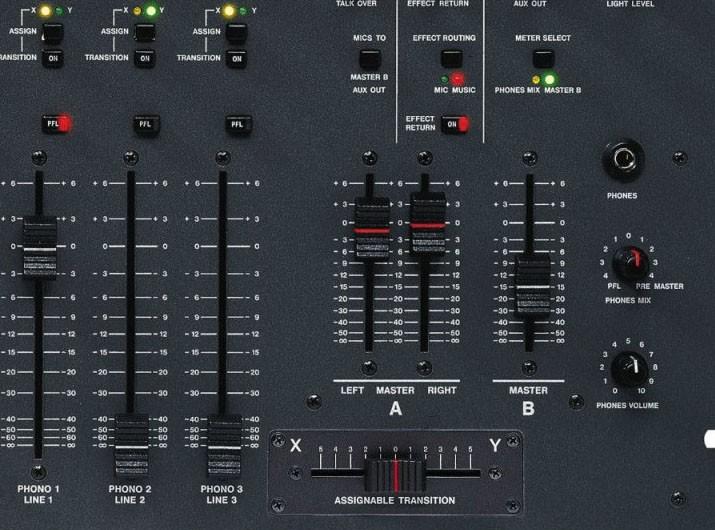715x530 pixels.
Task: Click the screw above PHONO 2 fader
Action: coord(131,158)
